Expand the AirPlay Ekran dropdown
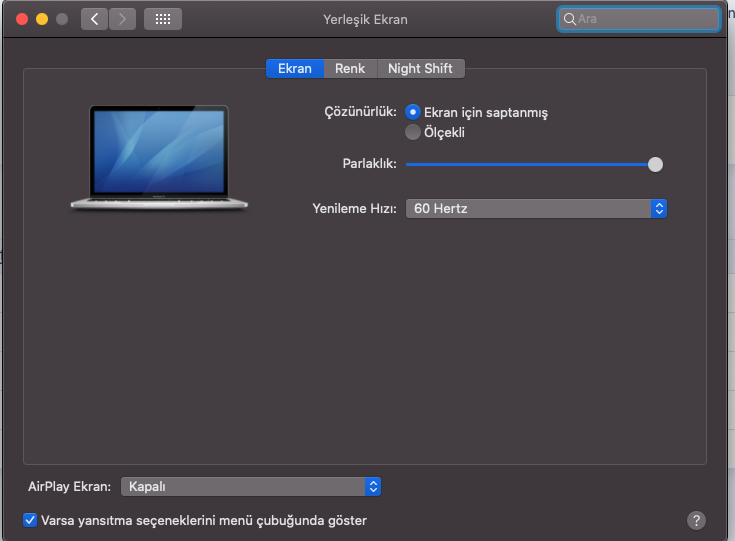 click(251, 487)
